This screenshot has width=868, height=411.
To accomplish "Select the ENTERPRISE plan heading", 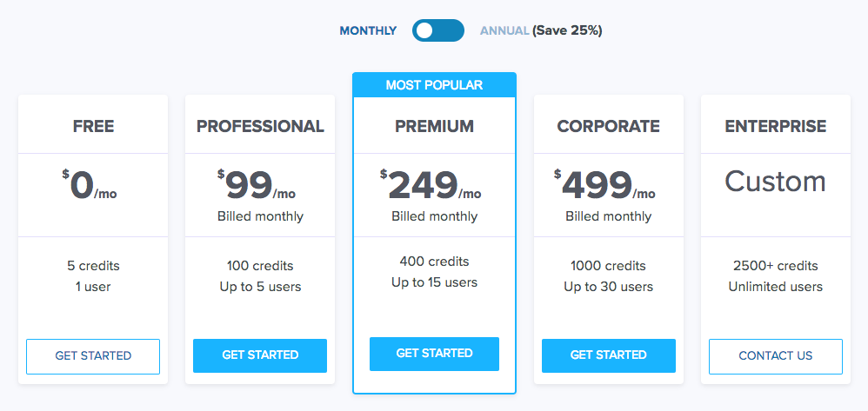I will [x=775, y=126].
